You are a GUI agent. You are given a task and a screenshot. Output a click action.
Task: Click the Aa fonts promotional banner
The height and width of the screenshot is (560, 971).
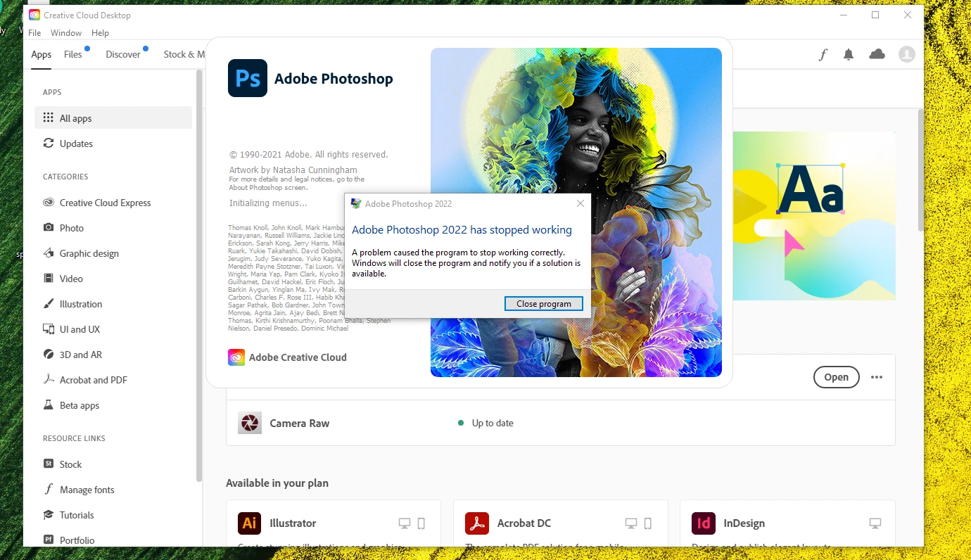pyautogui.click(x=814, y=216)
